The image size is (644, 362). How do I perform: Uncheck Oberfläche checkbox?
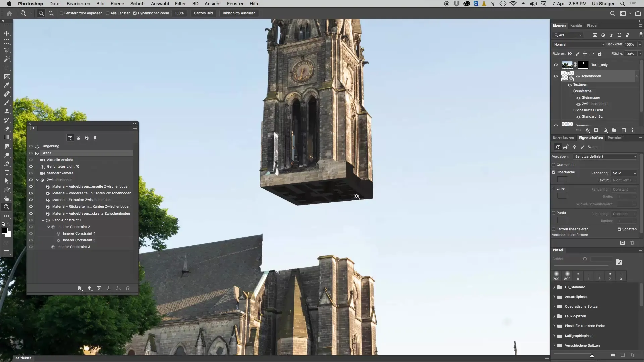[x=554, y=172]
